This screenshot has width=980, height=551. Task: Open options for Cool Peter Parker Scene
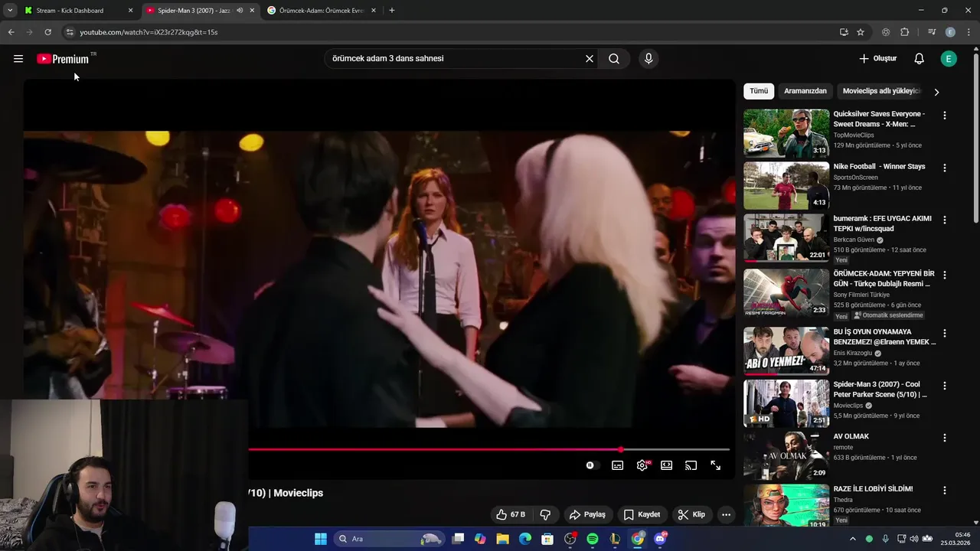click(944, 386)
